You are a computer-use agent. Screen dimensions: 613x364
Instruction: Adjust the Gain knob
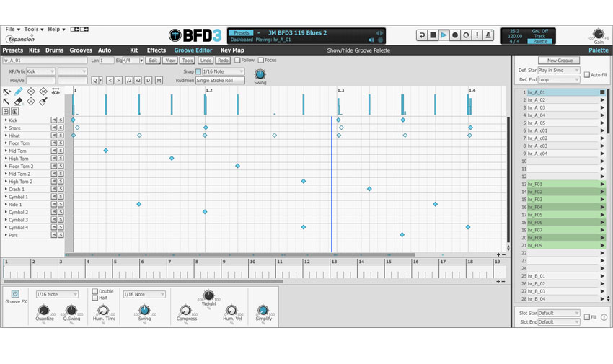(x=598, y=34)
